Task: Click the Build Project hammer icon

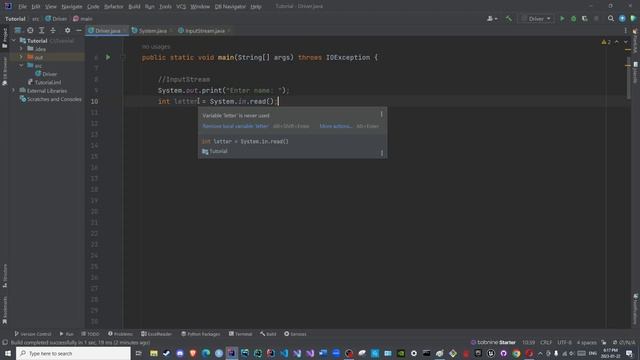Action: point(509,19)
